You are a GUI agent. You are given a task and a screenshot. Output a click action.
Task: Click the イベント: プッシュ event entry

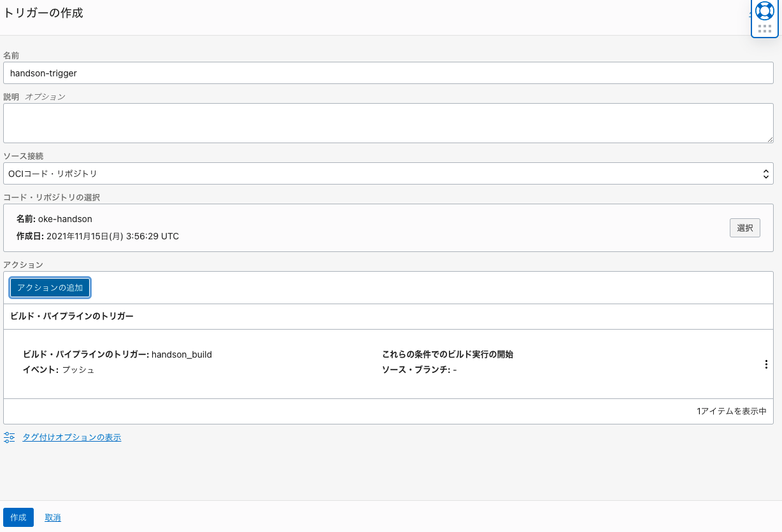pos(59,370)
